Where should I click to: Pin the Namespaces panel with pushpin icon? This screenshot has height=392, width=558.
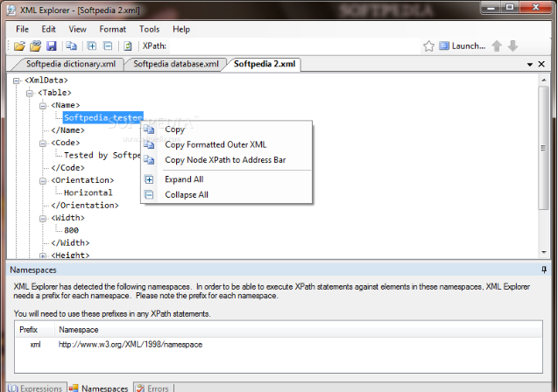click(x=544, y=270)
